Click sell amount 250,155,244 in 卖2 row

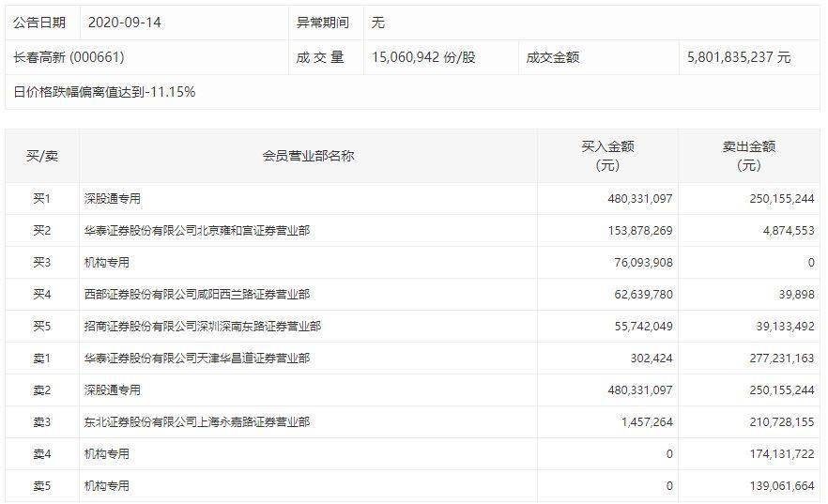pyautogui.click(x=782, y=390)
